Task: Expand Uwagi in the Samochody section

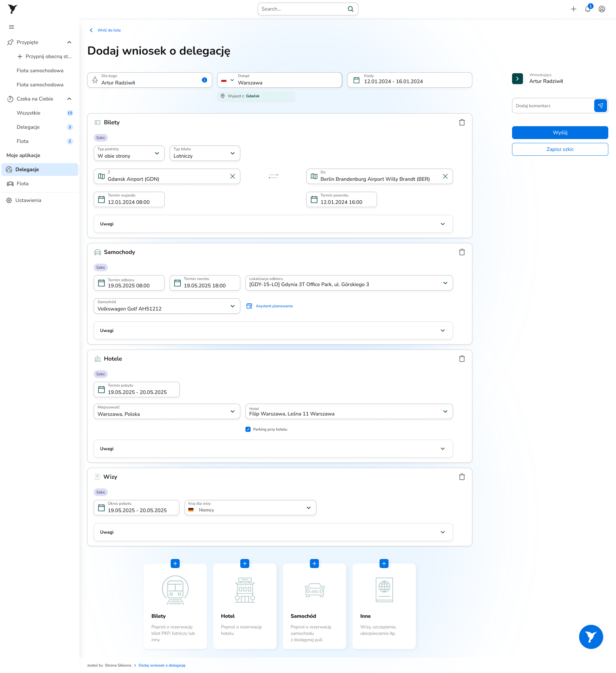Action: point(273,330)
